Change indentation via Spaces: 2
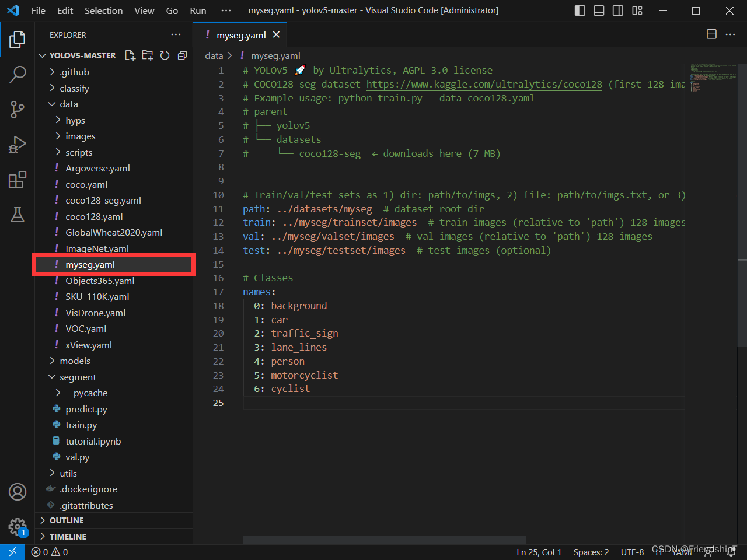Screen dimensions: 747x560 pos(591,552)
